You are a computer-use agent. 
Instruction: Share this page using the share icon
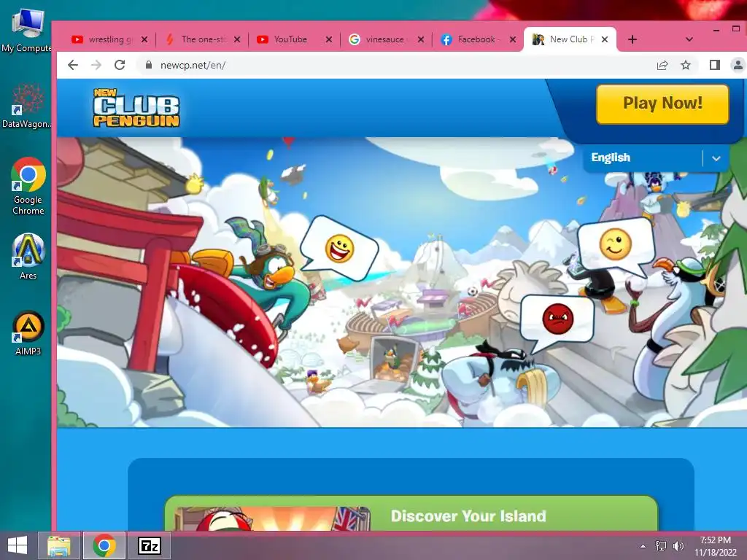click(x=662, y=65)
